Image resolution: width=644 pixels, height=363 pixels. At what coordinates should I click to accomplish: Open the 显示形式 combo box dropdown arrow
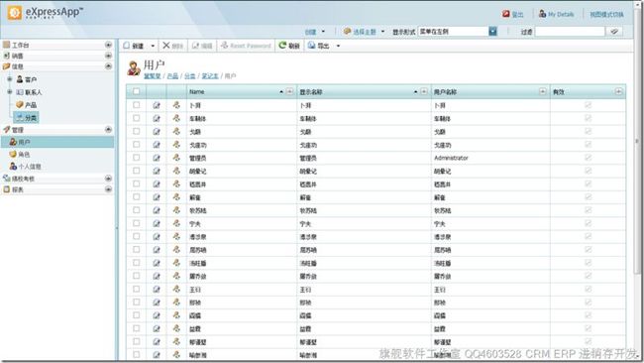coord(492,32)
